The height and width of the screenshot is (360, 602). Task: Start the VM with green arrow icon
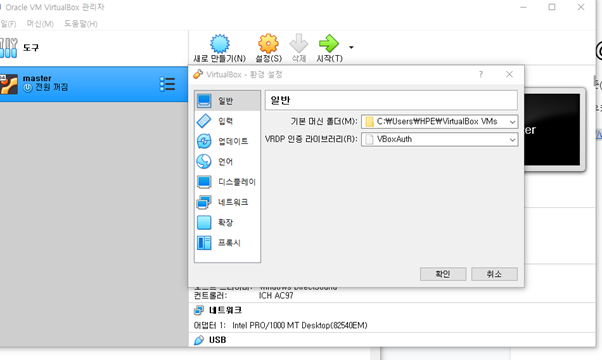pyautogui.click(x=329, y=43)
